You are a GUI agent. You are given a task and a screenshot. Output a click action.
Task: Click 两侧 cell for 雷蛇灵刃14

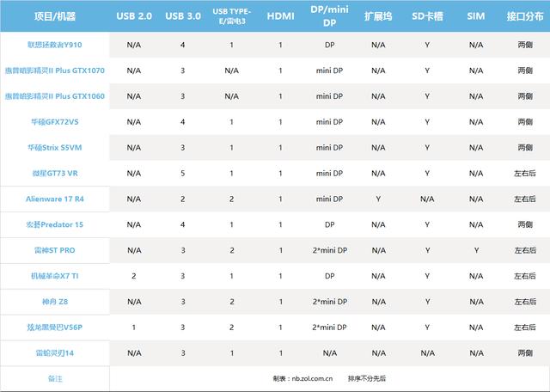coord(525,352)
